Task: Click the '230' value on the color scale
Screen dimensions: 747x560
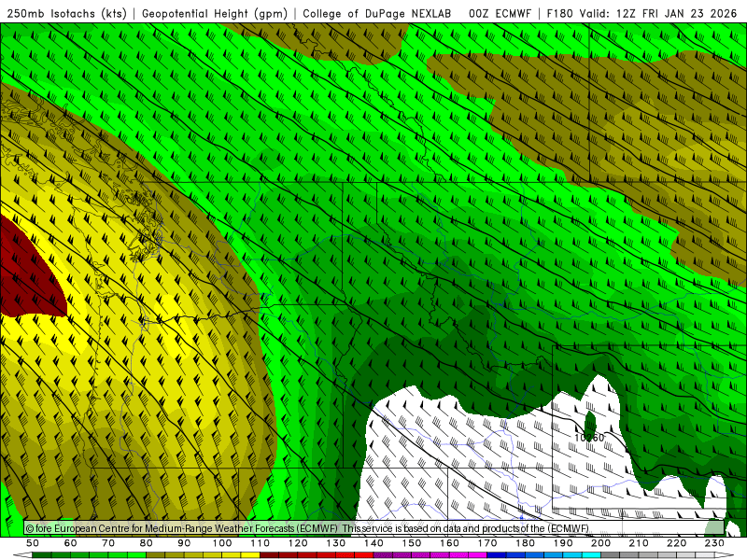Action: 715,543
